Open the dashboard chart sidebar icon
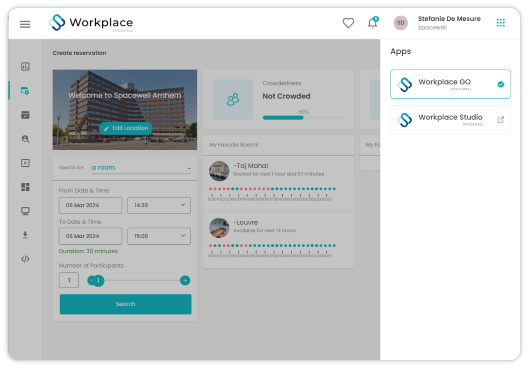Screen dimensions: 528x368 (x=25, y=66)
